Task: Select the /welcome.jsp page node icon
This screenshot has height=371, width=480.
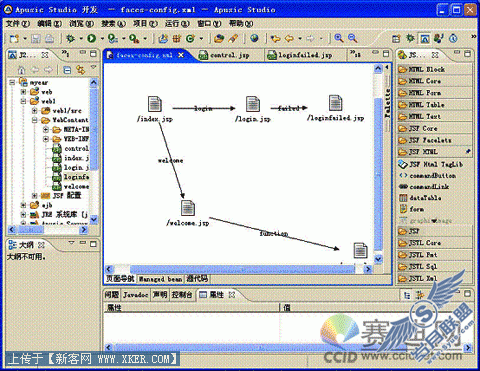Action: [x=188, y=208]
